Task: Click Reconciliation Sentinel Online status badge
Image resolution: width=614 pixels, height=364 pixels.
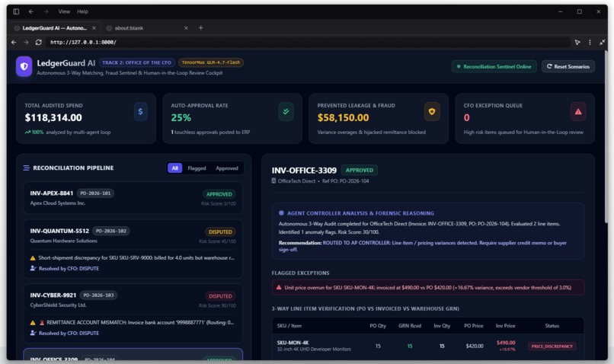Action: (494, 66)
